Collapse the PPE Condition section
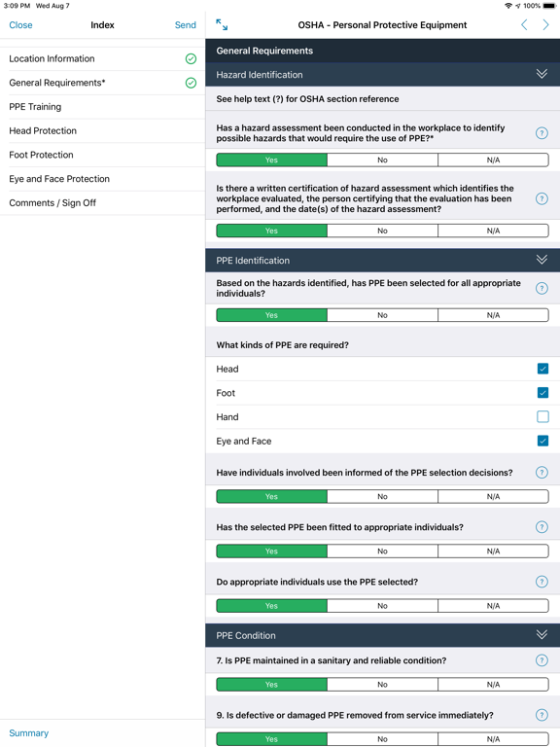The width and height of the screenshot is (560, 747). click(x=542, y=635)
